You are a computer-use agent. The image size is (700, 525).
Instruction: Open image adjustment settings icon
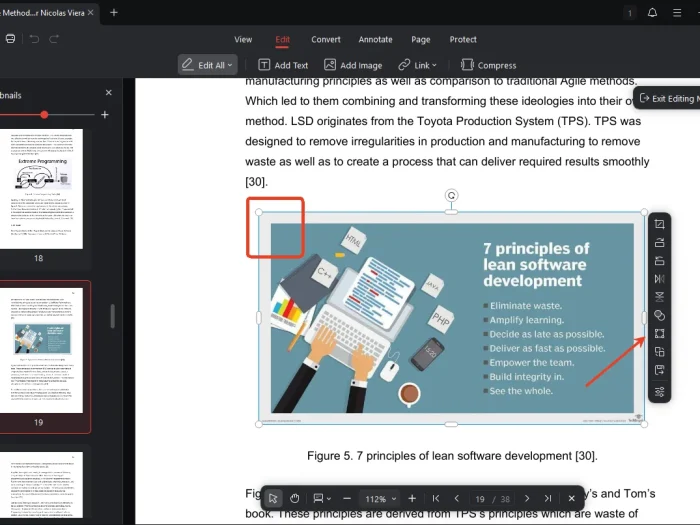click(x=660, y=390)
